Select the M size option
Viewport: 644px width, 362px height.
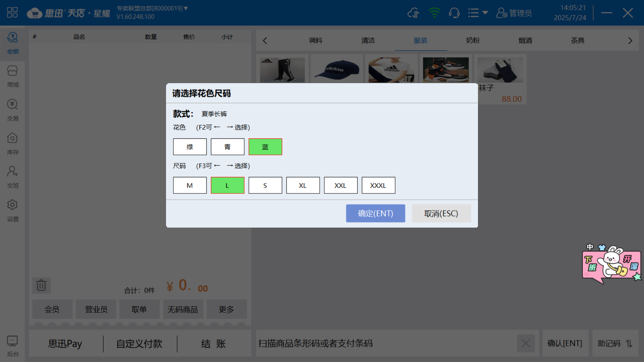click(190, 185)
